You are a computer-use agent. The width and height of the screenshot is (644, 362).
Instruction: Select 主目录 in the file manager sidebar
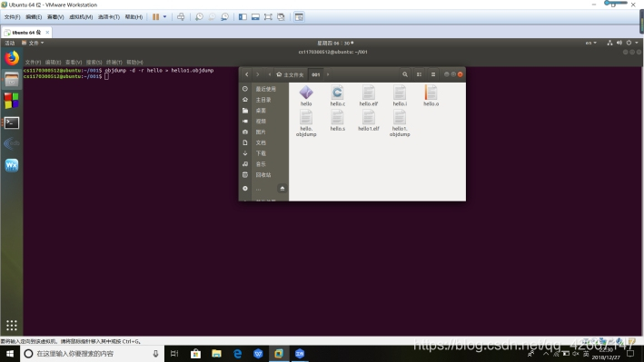coord(263,100)
